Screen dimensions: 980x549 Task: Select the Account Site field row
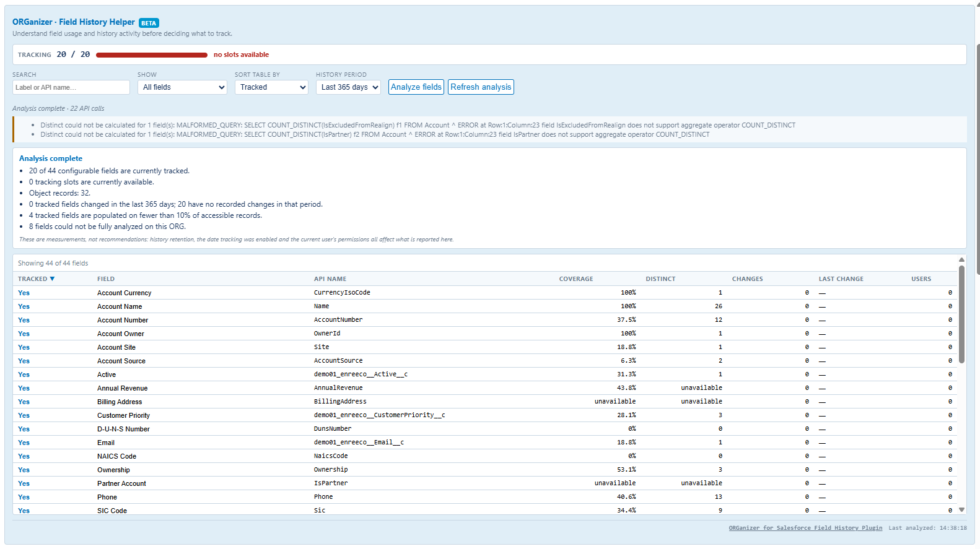coord(484,347)
